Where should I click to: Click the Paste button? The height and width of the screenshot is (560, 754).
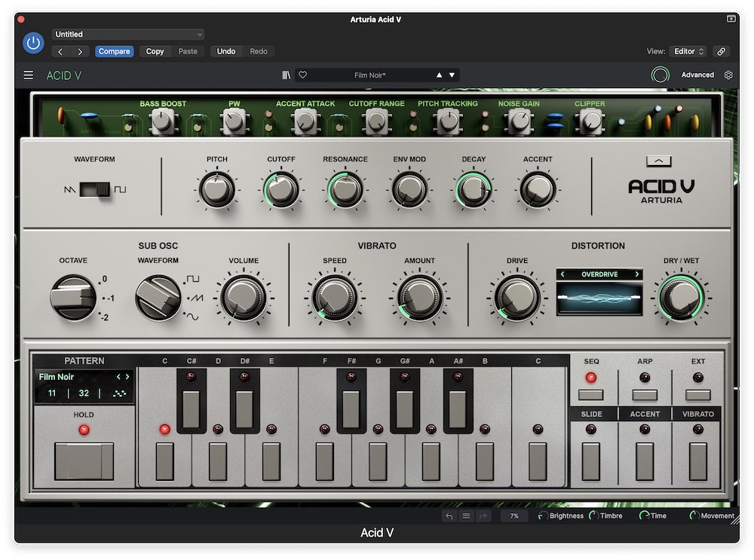tap(188, 51)
